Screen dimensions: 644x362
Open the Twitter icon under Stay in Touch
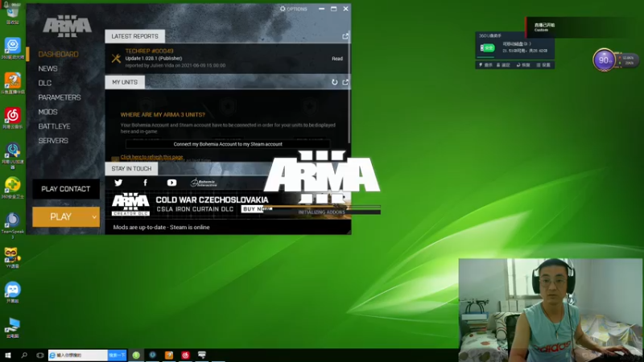pyautogui.click(x=118, y=183)
